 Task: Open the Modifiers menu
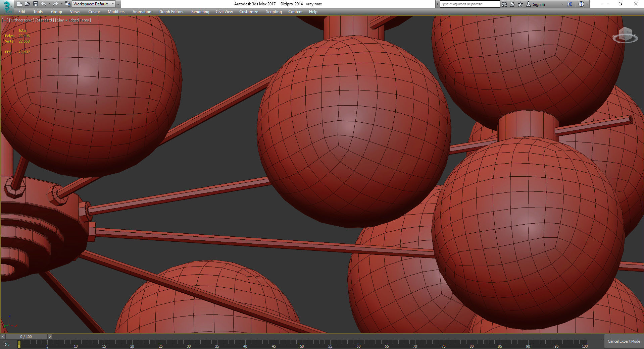pyautogui.click(x=116, y=12)
